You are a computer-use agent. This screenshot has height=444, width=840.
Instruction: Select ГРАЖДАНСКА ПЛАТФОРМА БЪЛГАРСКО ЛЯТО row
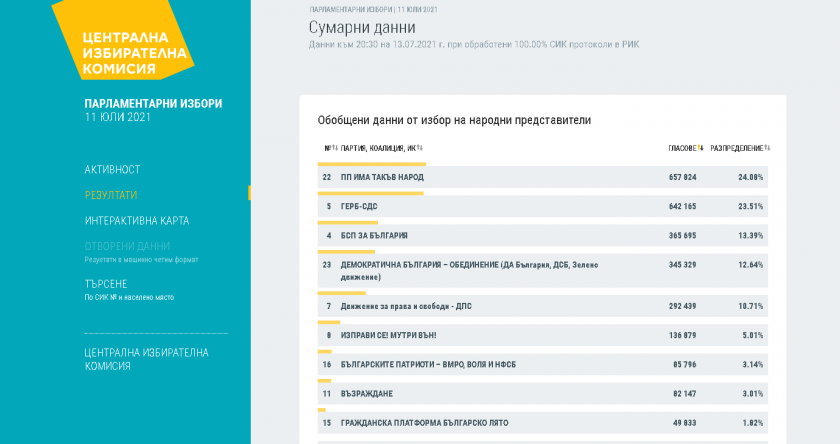pyautogui.click(x=543, y=423)
